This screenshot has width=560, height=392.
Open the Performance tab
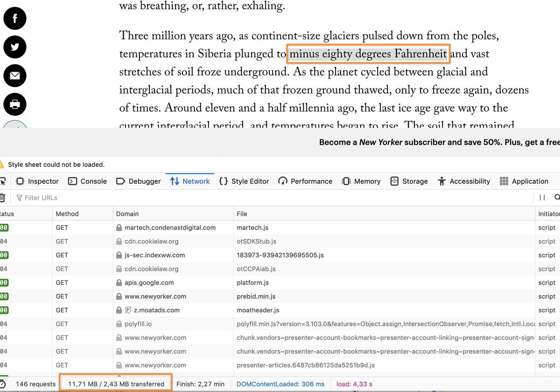click(x=305, y=181)
